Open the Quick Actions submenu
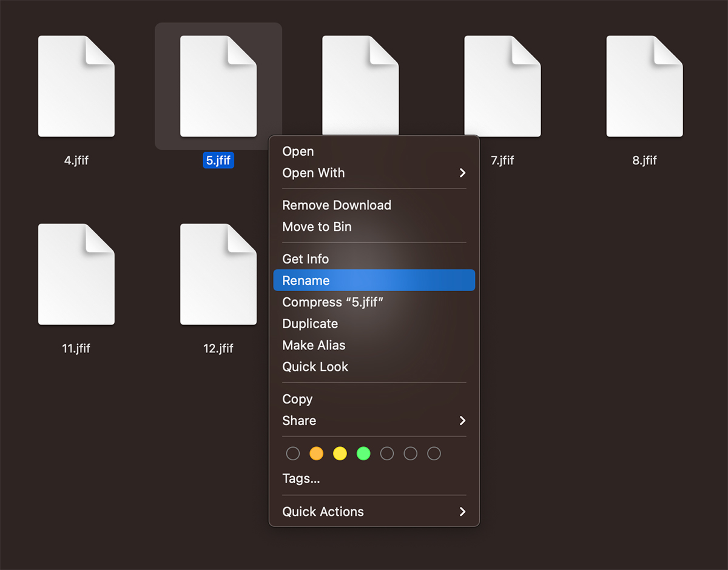Viewport: 728px width, 570px height. (374, 512)
